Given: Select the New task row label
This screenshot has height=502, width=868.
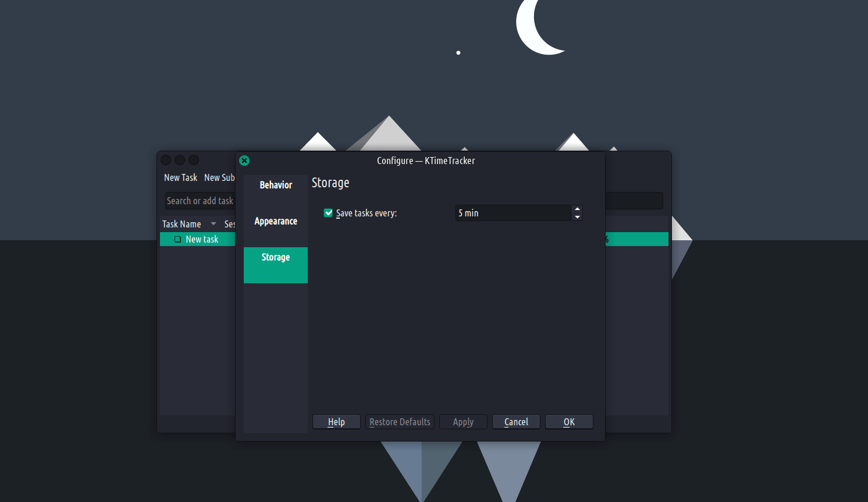Looking at the screenshot, I should (x=202, y=239).
